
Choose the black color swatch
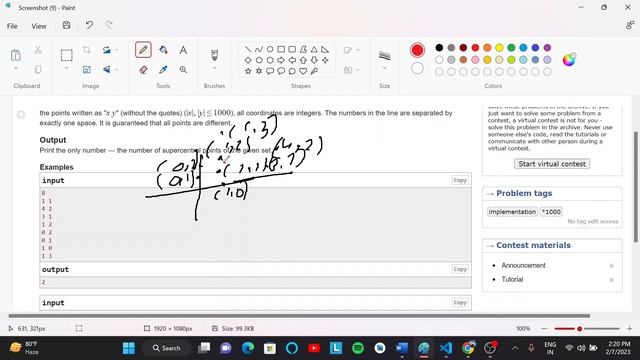tap(439, 48)
